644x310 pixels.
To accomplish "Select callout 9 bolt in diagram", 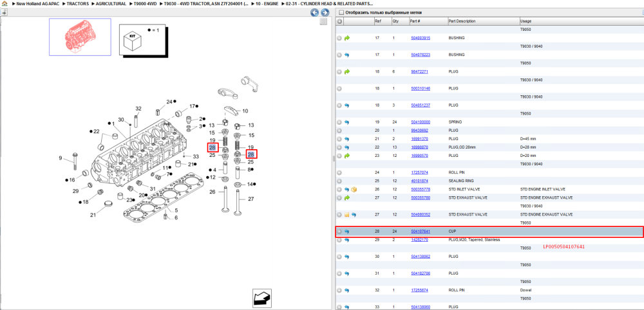I will [61, 158].
